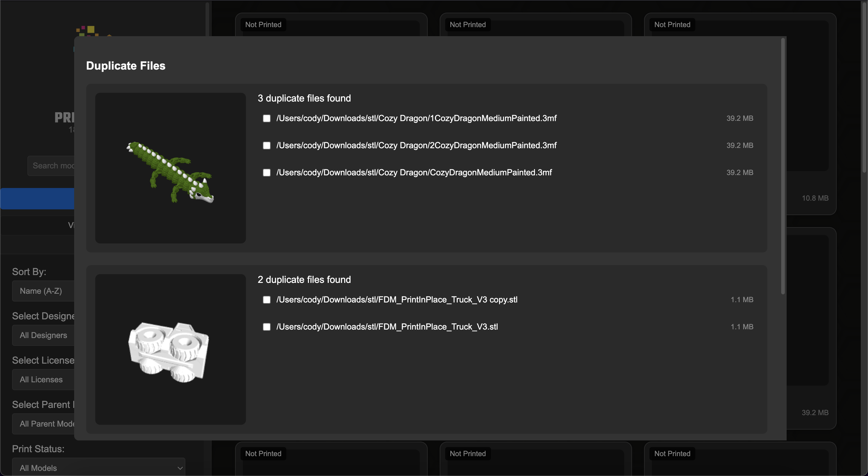
Task: Open the All Licenses dropdown
Action: [x=43, y=380]
